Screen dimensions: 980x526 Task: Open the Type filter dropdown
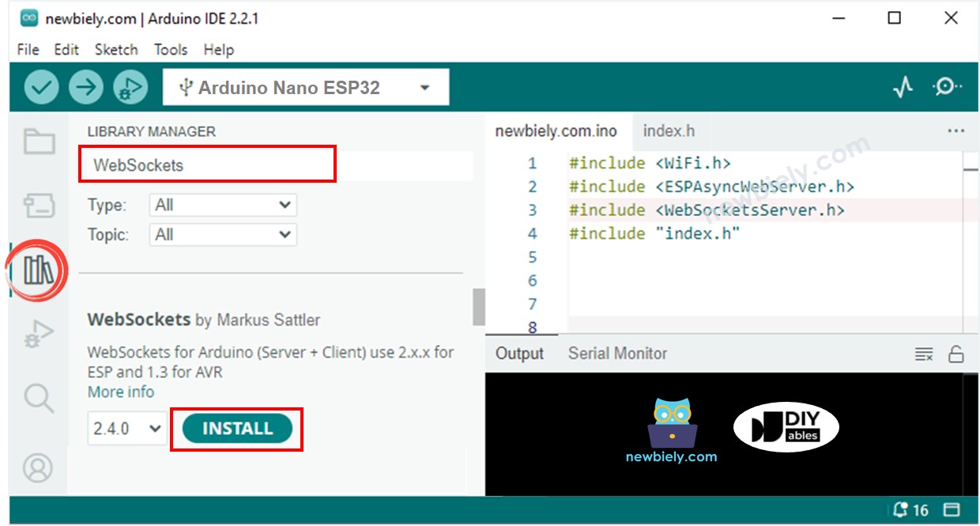coord(223,206)
